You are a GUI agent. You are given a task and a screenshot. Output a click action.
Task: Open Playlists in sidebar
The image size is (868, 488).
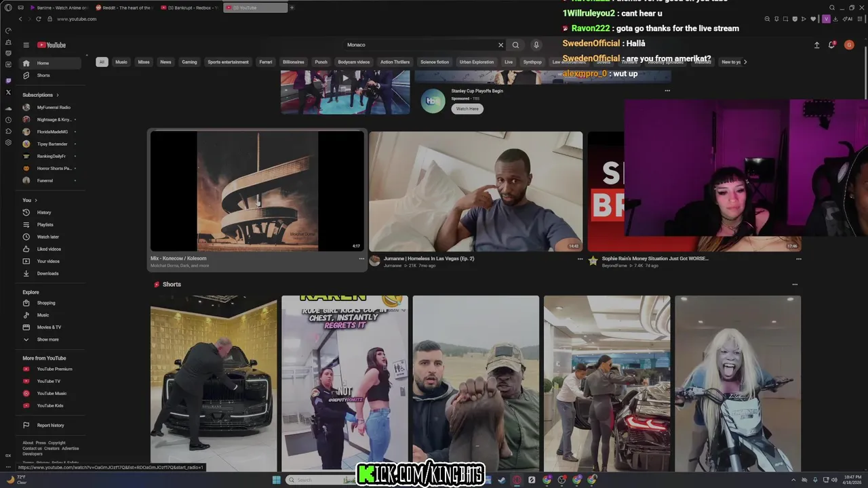[x=51, y=224]
